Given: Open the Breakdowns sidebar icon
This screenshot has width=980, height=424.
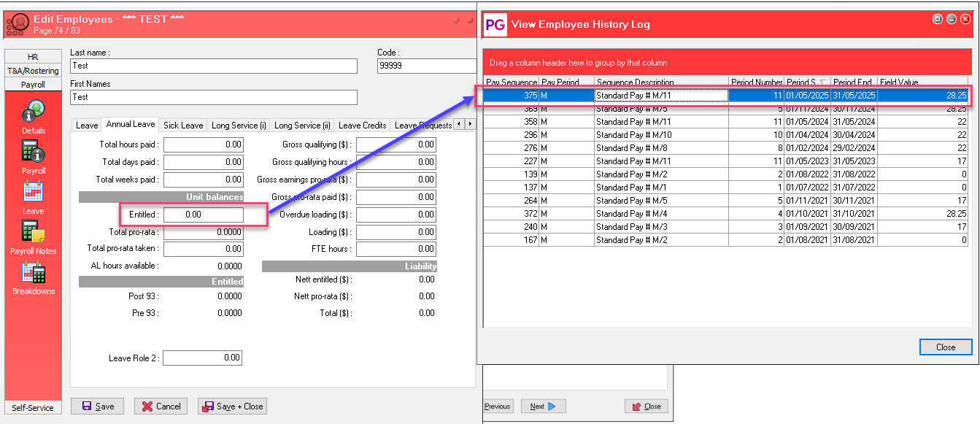Looking at the screenshot, I should pos(34,271).
